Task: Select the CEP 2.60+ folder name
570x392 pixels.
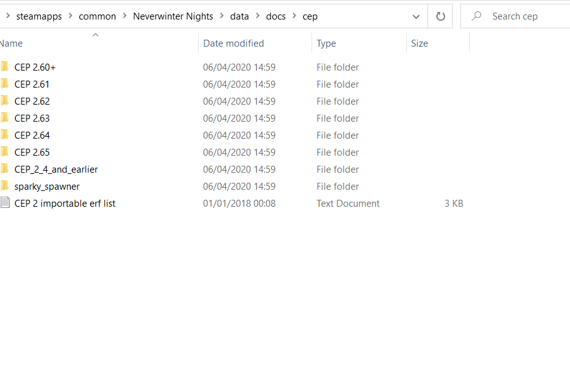Action: pyautogui.click(x=35, y=67)
